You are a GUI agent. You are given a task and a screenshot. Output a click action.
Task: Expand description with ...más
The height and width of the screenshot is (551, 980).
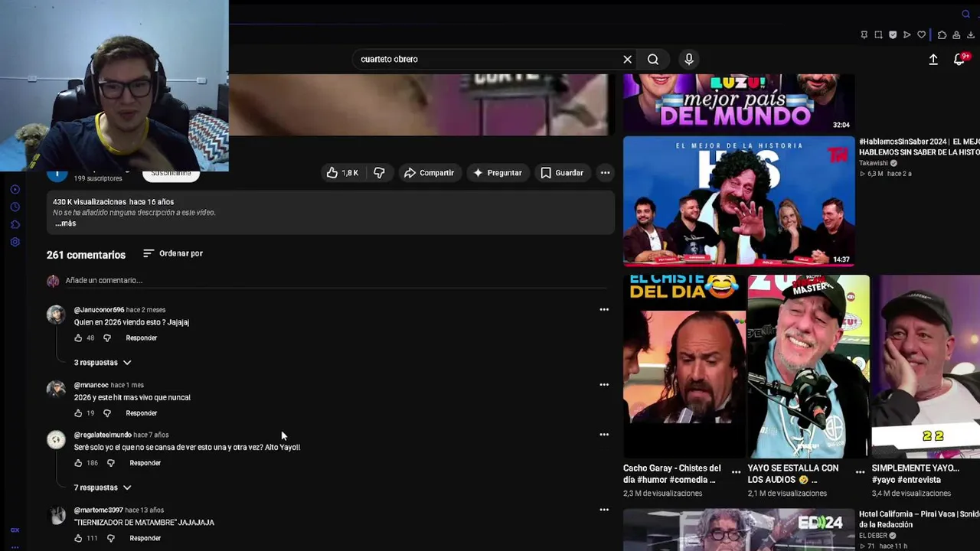(x=65, y=223)
